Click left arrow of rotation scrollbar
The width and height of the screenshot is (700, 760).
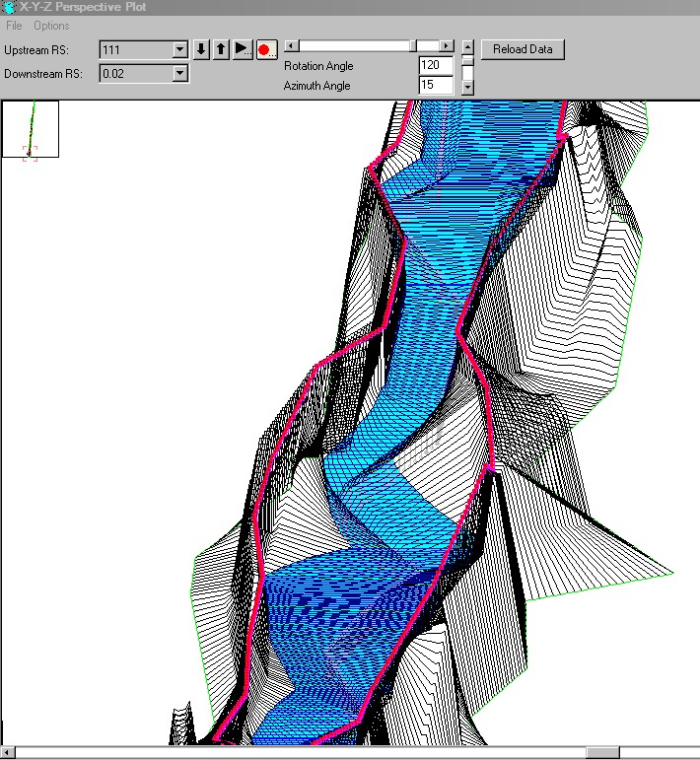291,46
